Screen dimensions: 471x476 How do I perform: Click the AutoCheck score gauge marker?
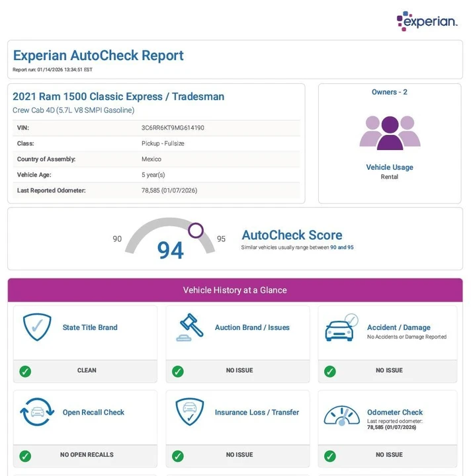pos(196,231)
